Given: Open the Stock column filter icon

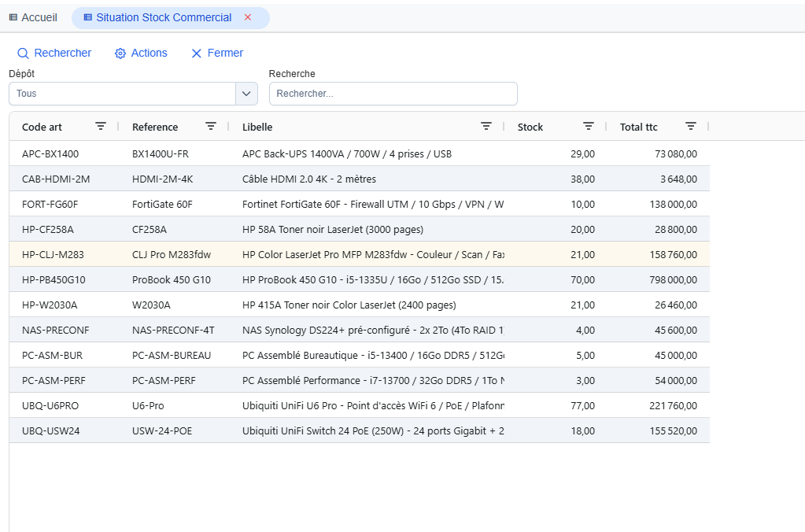Looking at the screenshot, I should (x=589, y=127).
